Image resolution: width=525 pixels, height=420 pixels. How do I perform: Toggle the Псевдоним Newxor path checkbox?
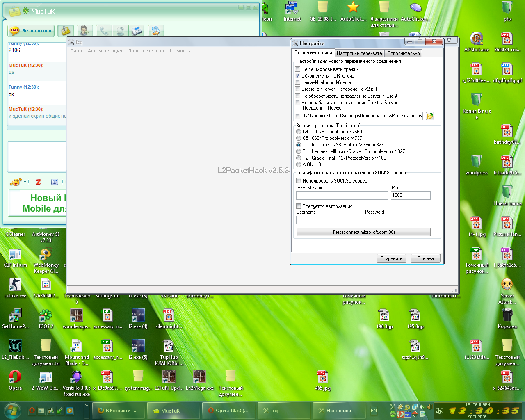[x=298, y=116]
